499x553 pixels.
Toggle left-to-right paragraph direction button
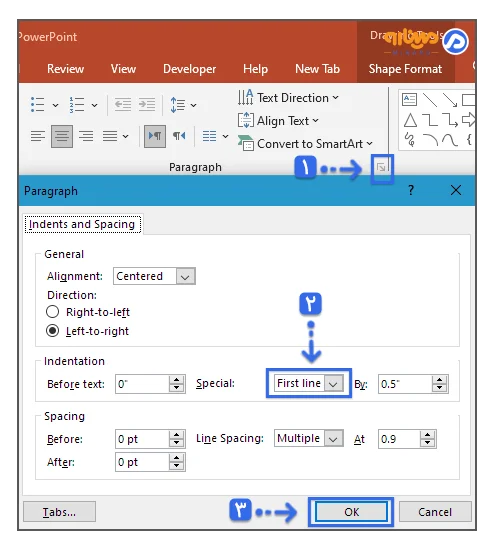point(155,136)
